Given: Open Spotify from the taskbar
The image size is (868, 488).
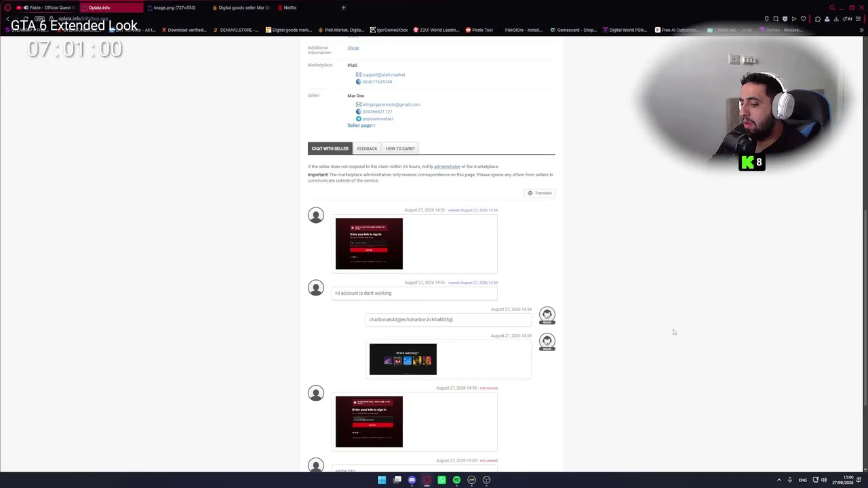Looking at the screenshot, I should point(456,480).
